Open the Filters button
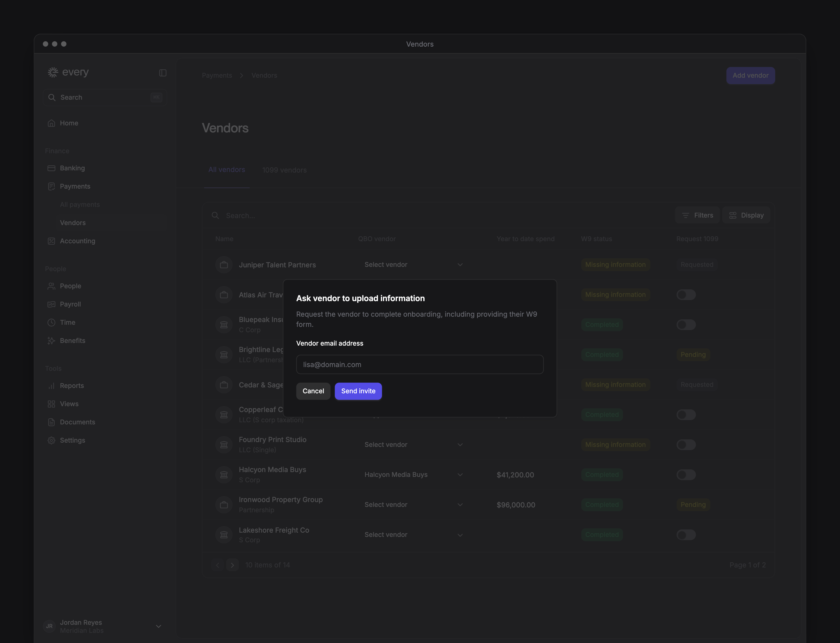The width and height of the screenshot is (840, 643). (697, 215)
